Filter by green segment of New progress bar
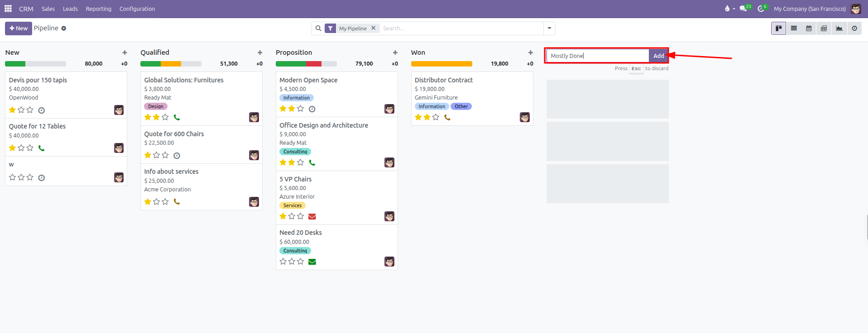Screen dimensions: 868x333 (15, 64)
